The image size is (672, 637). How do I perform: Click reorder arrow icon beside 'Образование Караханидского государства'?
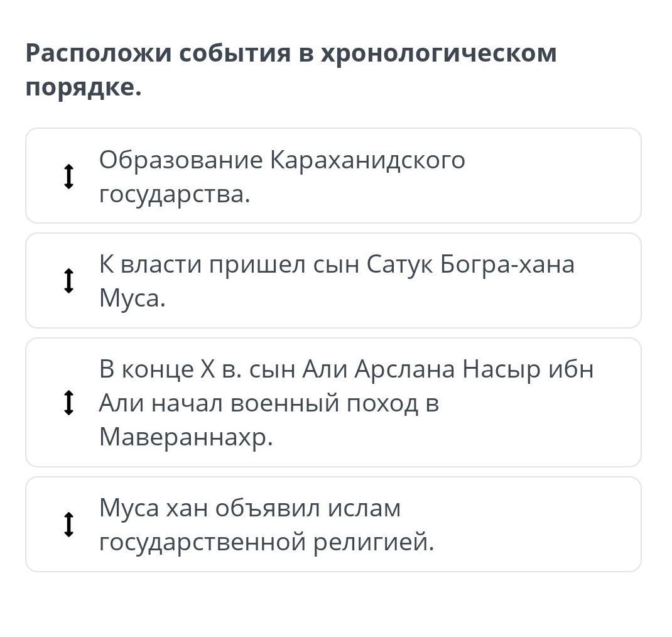coord(69,177)
